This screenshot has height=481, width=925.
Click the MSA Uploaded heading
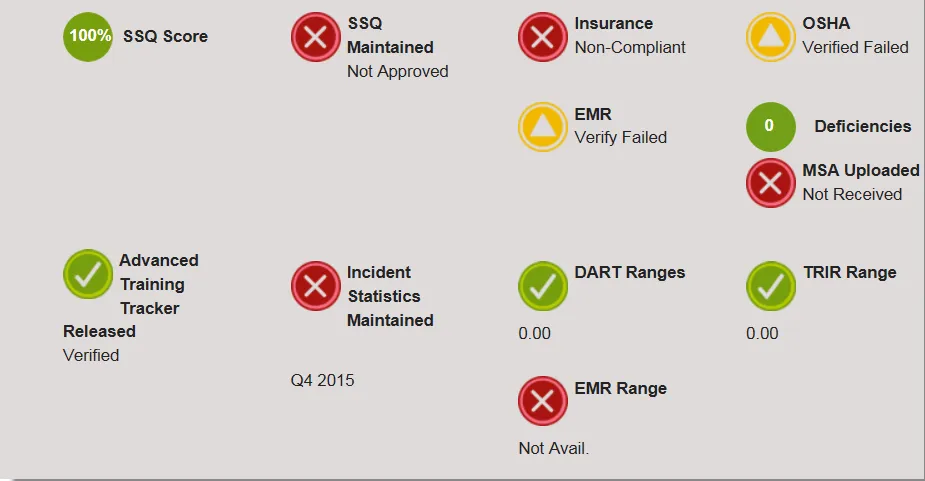(861, 171)
